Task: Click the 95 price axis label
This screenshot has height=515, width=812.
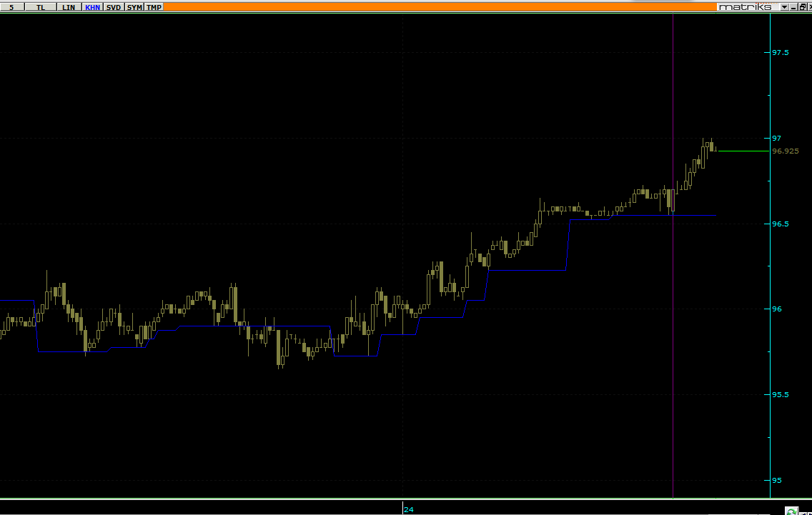Action: tap(776, 480)
